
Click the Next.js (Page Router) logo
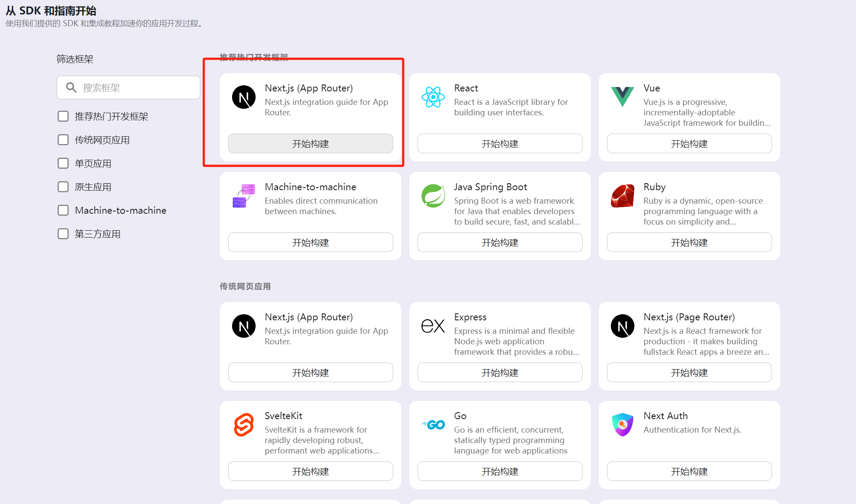coord(623,326)
